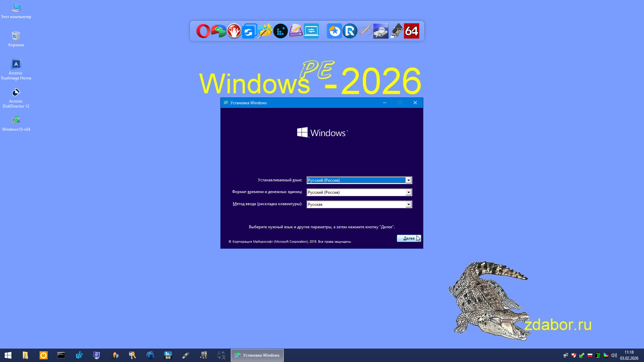This screenshot has width=644, height=362.
Task: Click the CrystalDiskInfo magnifier drive icon
Action: [x=381, y=31]
